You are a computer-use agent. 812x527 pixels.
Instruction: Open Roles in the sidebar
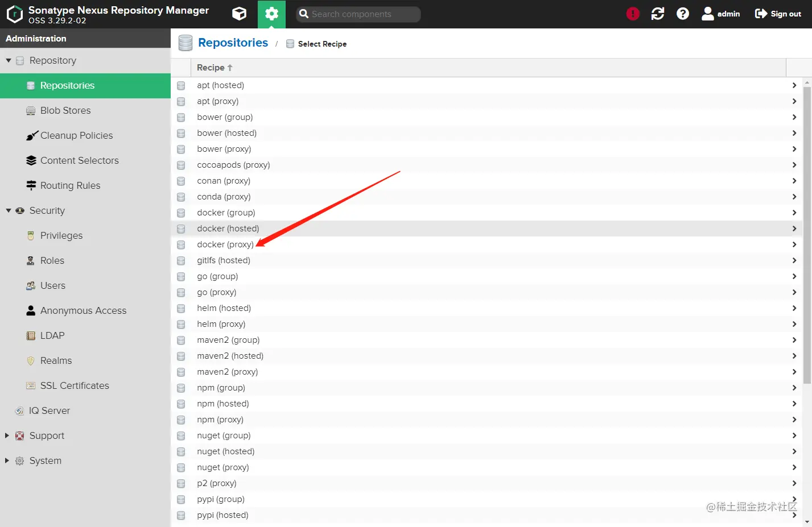tap(85, 261)
